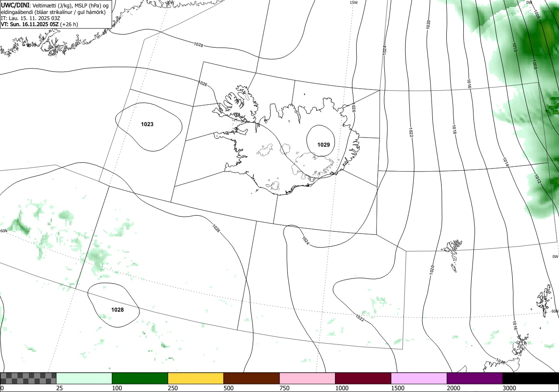The height and width of the screenshot is (392, 559).
Task: Click the bold 1023 pressure center label
Action: 147,124
